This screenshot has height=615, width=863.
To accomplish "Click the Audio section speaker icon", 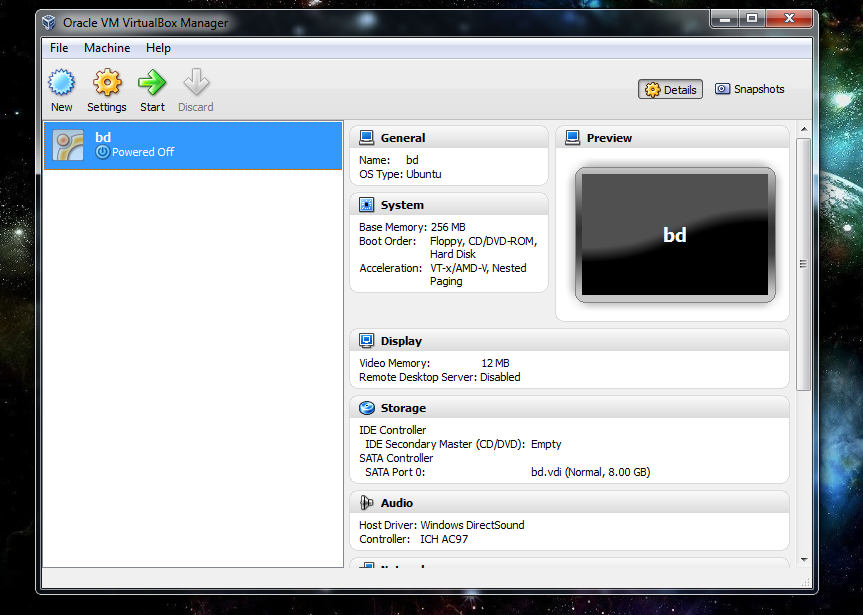I will point(367,503).
